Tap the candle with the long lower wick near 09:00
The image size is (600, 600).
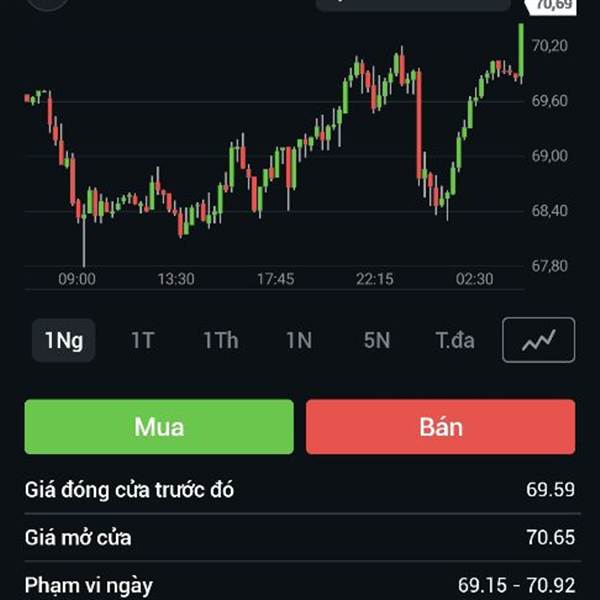pos(84,235)
